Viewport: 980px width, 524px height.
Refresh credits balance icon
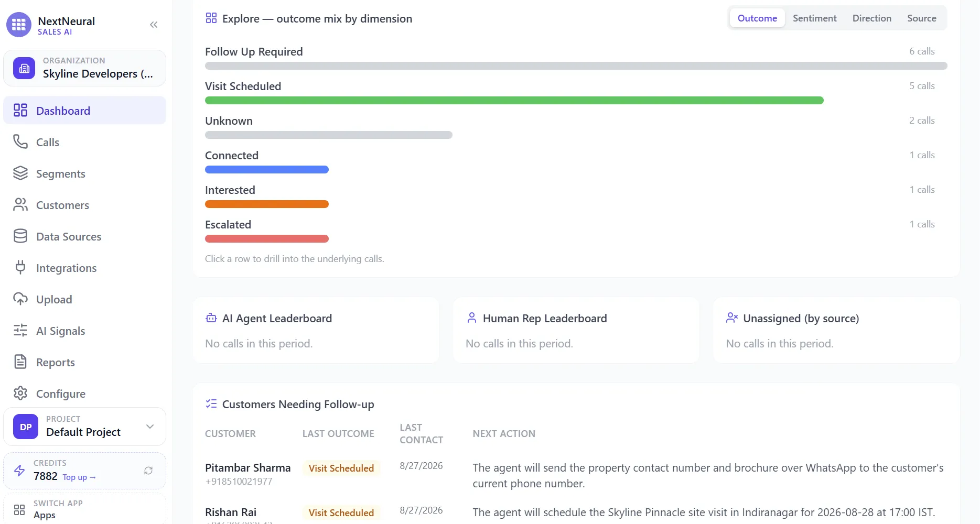[x=148, y=471]
